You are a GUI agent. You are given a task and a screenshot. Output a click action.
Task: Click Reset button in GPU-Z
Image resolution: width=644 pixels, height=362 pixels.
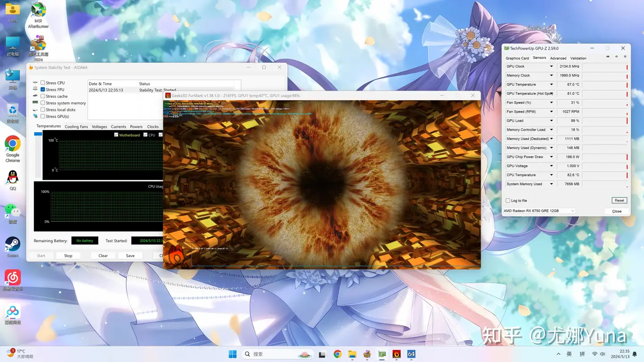point(619,200)
